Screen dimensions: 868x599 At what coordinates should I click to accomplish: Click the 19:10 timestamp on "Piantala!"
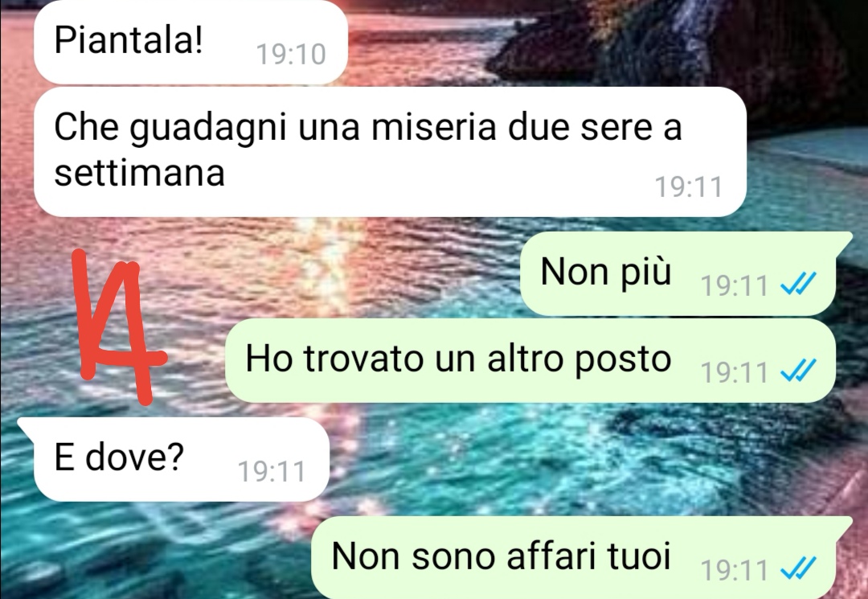tap(291, 54)
